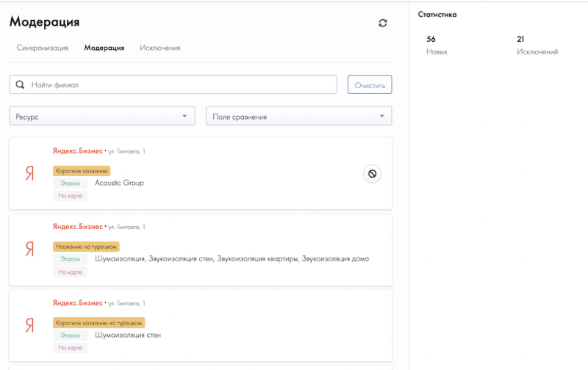Select Эталон label next to Acoustic Group
The width and height of the screenshot is (588, 370).
(x=70, y=183)
